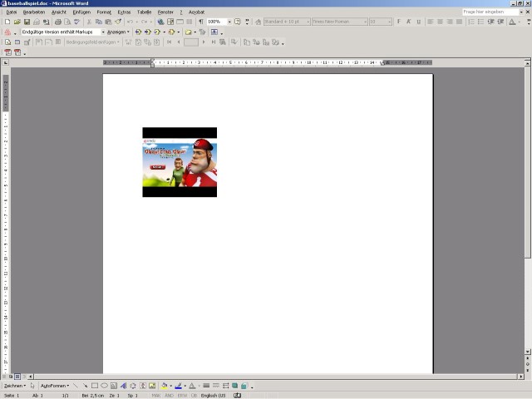Insert a text box
532x399 pixels.
tap(114, 386)
